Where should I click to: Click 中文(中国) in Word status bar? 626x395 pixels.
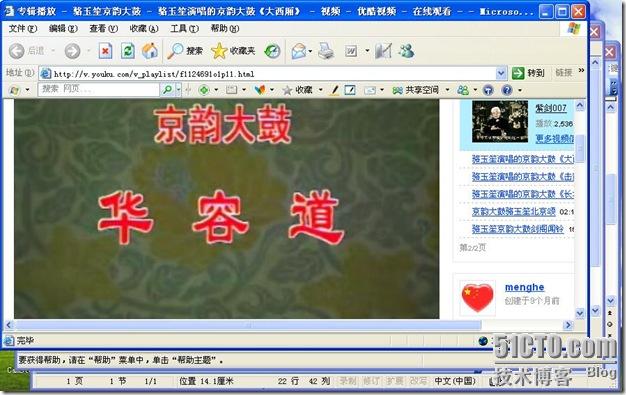(x=455, y=381)
